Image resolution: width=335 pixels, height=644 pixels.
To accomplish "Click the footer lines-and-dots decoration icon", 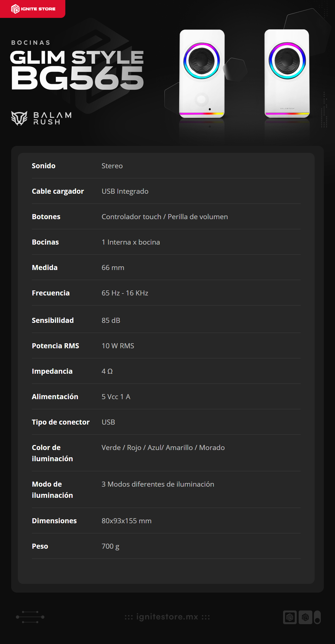I will click(30, 617).
